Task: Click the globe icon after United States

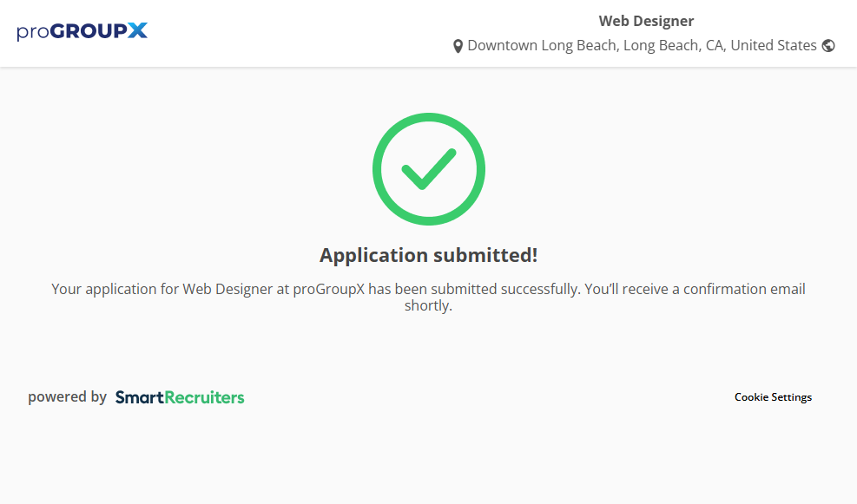Action: [x=828, y=46]
